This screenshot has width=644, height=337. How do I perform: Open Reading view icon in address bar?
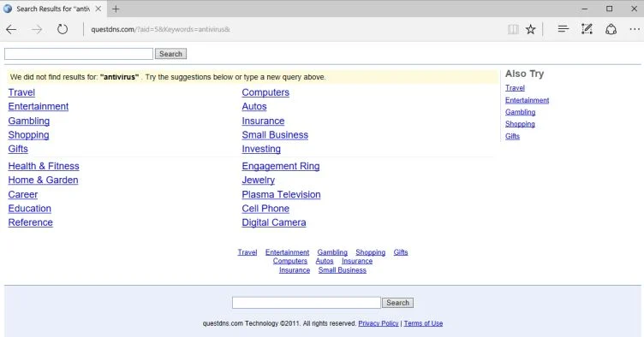(513, 29)
